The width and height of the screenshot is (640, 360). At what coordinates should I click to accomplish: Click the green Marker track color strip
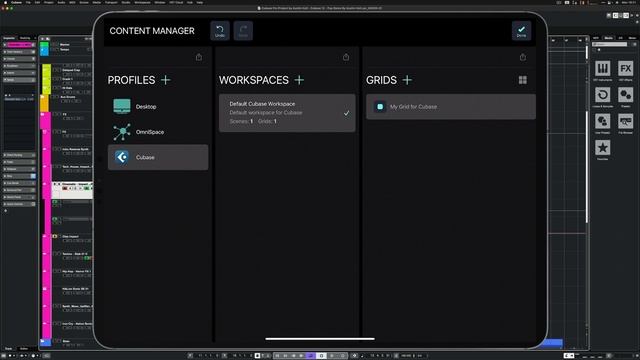[44, 44]
